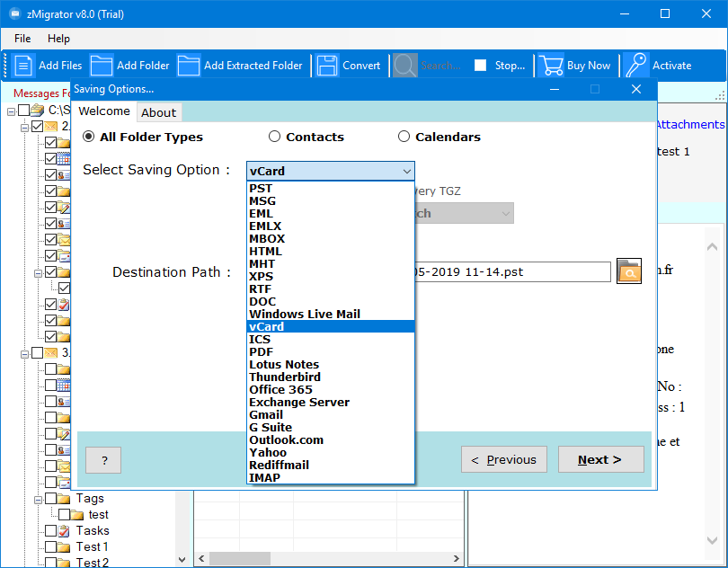This screenshot has height=568, width=728.
Task: Collapse the Select Saving Option dropdown
Action: (406, 171)
